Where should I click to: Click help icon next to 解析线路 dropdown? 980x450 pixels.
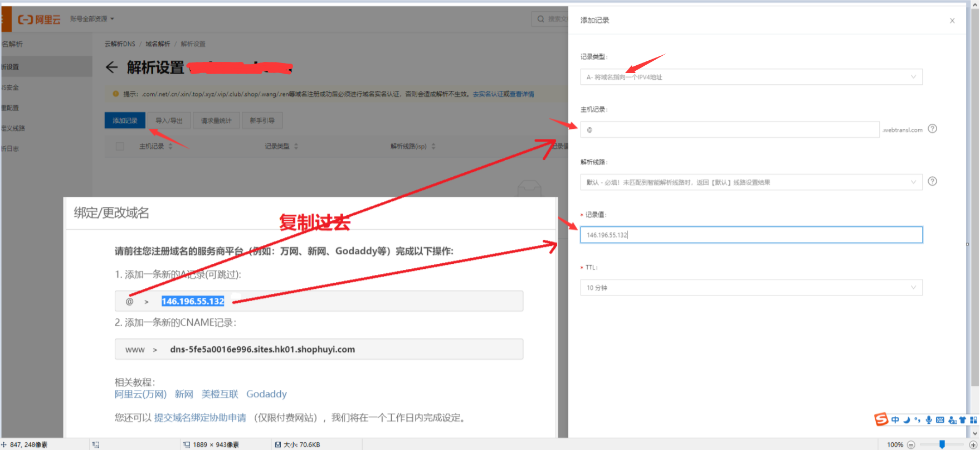click(x=932, y=181)
